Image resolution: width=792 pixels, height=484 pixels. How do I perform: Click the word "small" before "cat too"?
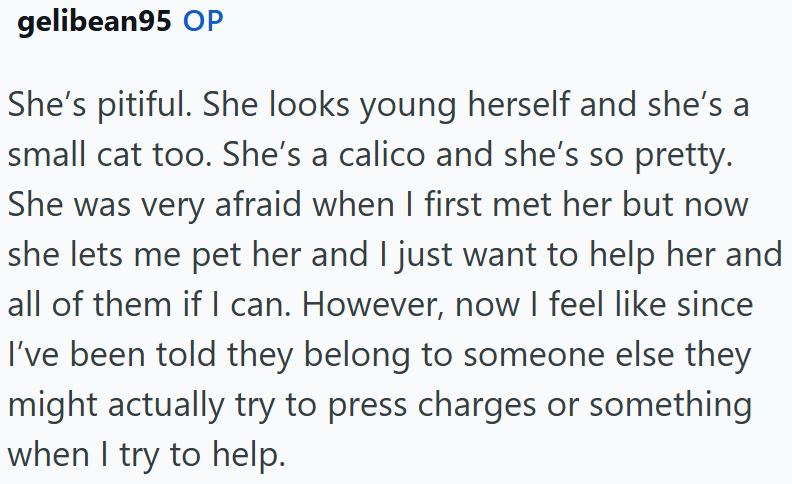click(x=46, y=155)
